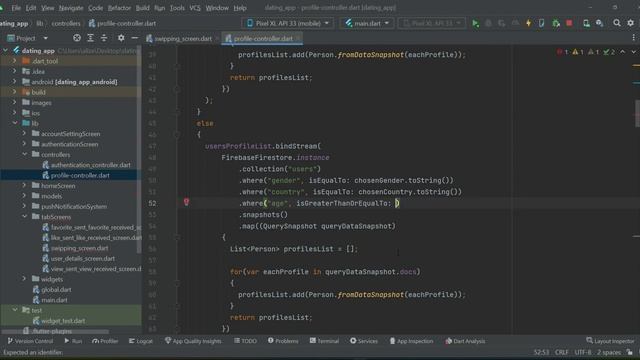Viewport: 640px width, 360px height.
Task: Open the TODO tool window
Action: pos(245,341)
